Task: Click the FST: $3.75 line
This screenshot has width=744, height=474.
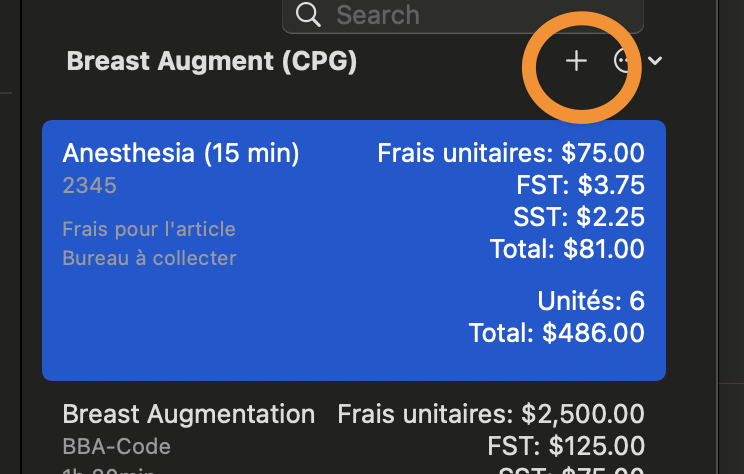Action: pos(580,185)
